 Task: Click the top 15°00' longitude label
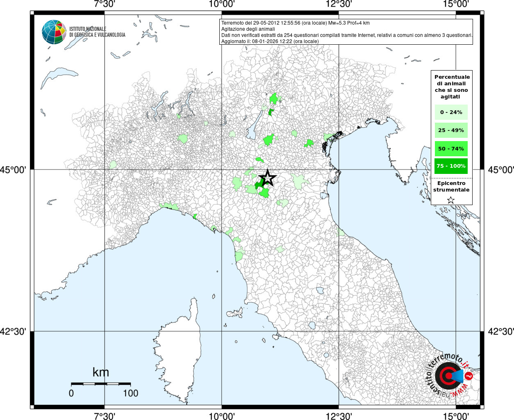456,4
